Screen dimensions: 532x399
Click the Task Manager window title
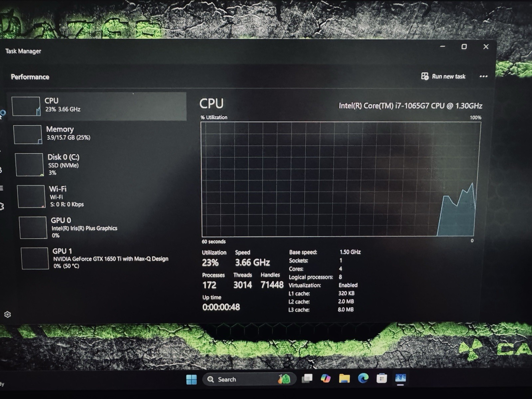[23, 51]
